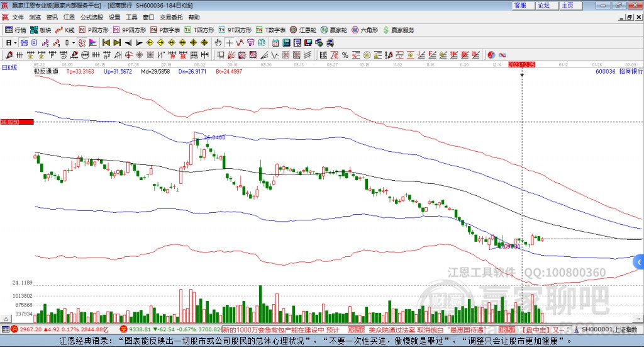Click the black right arrow icon
644x347 pixels.
click(139, 43)
